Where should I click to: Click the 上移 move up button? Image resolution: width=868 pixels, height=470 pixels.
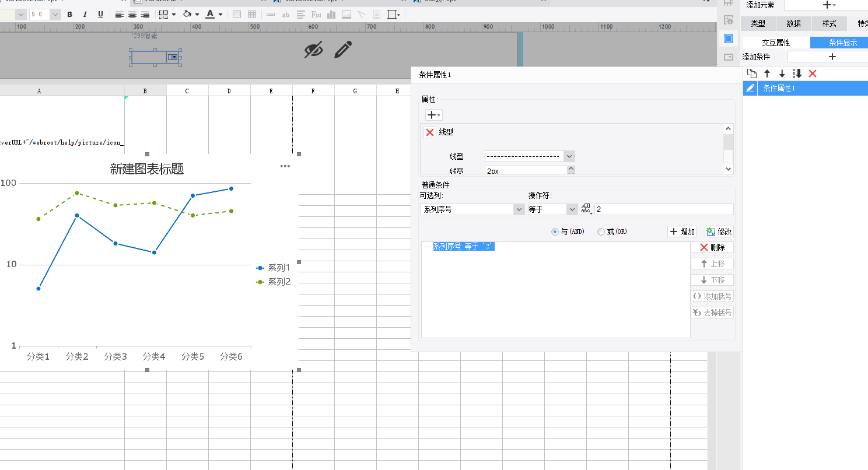712,264
